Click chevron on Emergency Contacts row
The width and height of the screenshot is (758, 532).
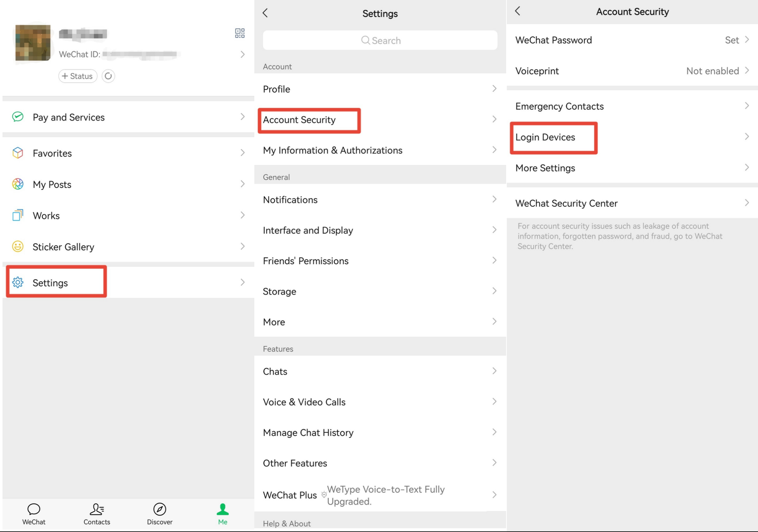tap(747, 106)
